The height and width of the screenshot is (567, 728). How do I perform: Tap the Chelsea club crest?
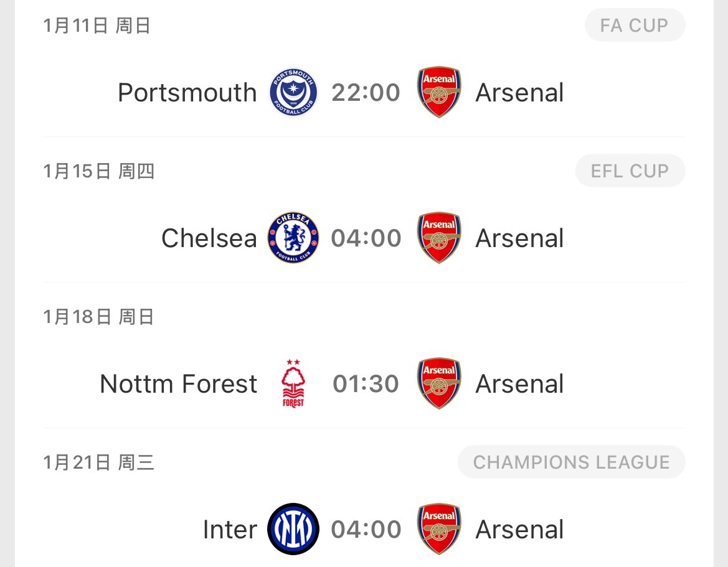[x=293, y=238]
